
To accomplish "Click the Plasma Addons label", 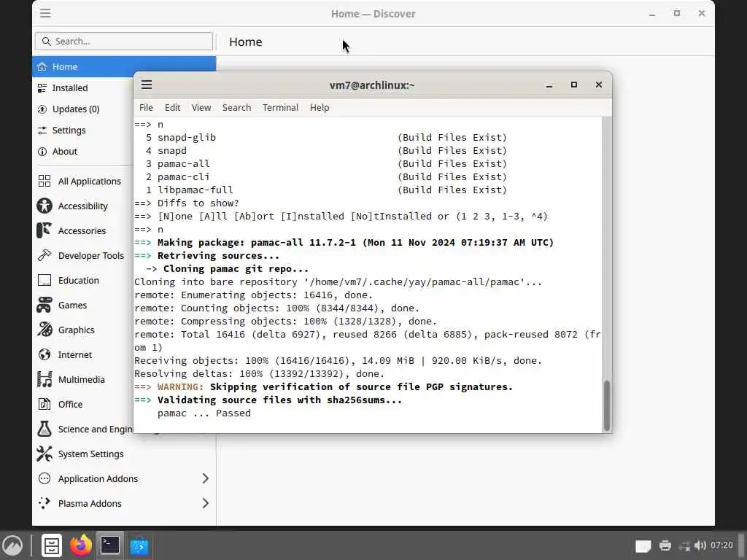I will 90,504.
